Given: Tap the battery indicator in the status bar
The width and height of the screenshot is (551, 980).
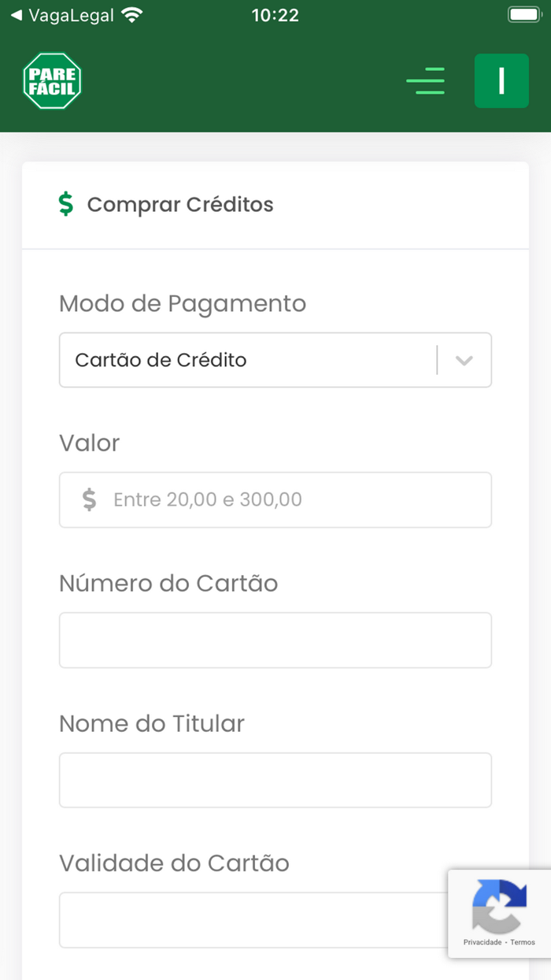Looking at the screenshot, I should (x=523, y=13).
